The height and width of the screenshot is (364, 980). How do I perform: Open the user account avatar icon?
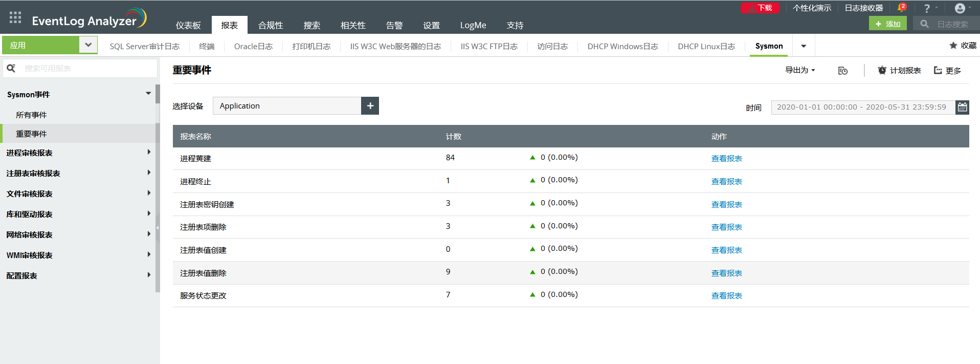(960, 8)
